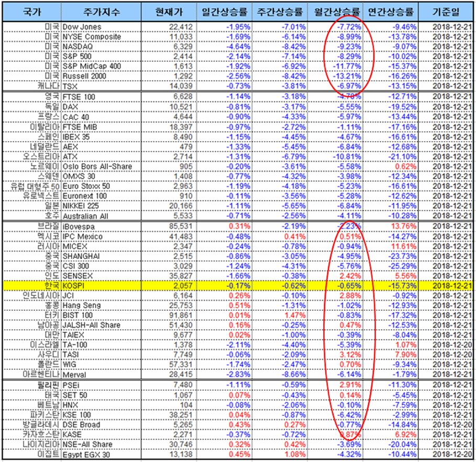Viewport: 476px width, 462px height.
Task: Click KOSPI yearly change -15.73%
Action: click(x=391, y=286)
